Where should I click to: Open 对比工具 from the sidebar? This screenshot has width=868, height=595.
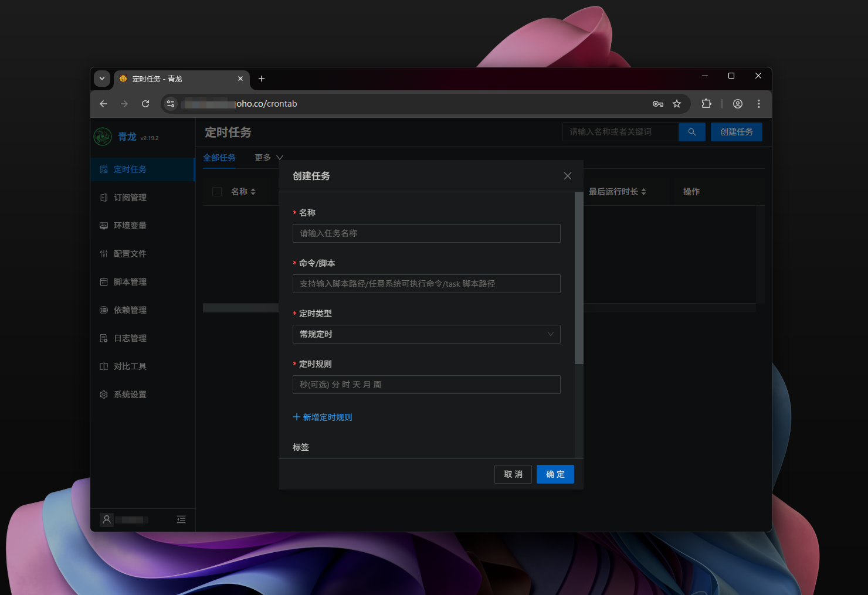coord(143,366)
